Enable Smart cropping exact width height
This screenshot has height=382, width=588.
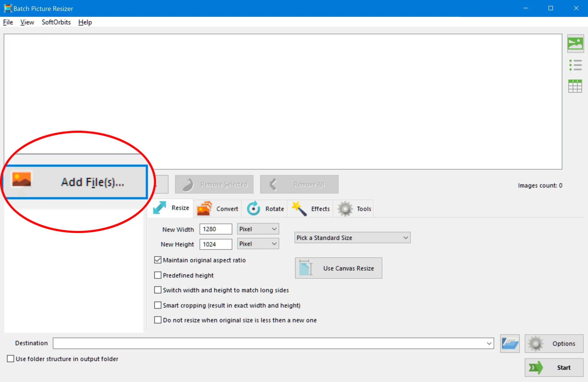(x=159, y=305)
